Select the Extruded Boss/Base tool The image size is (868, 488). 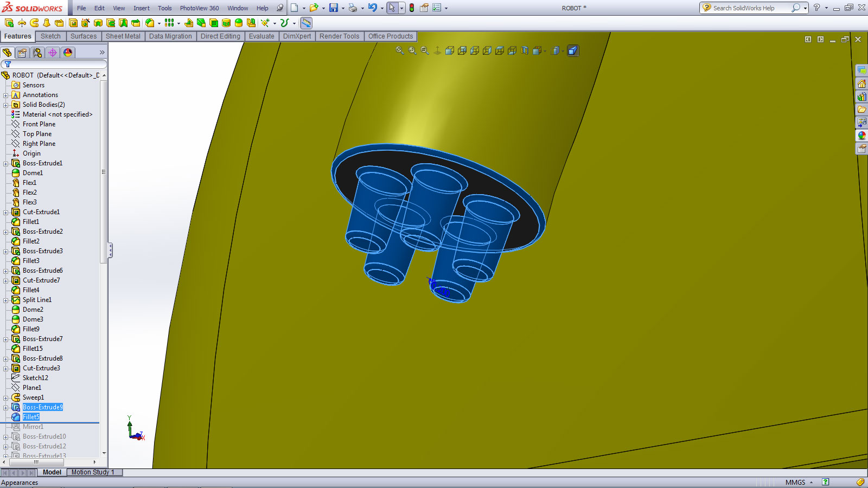point(9,23)
